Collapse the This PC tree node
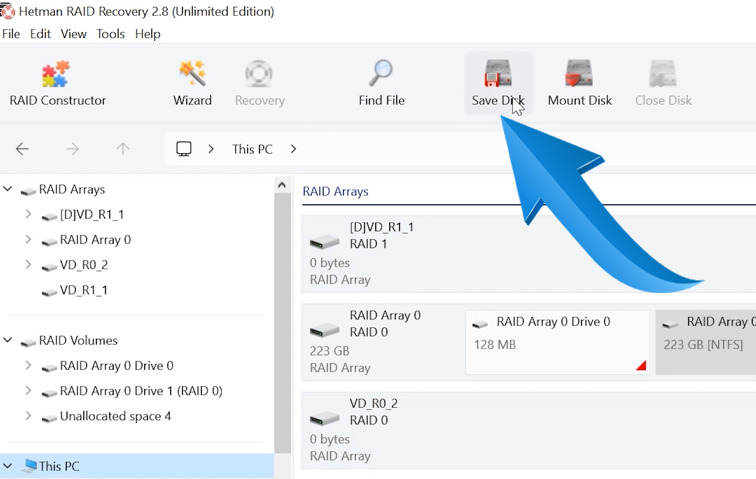Screen dimensions: 756x479 click(x=8, y=466)
